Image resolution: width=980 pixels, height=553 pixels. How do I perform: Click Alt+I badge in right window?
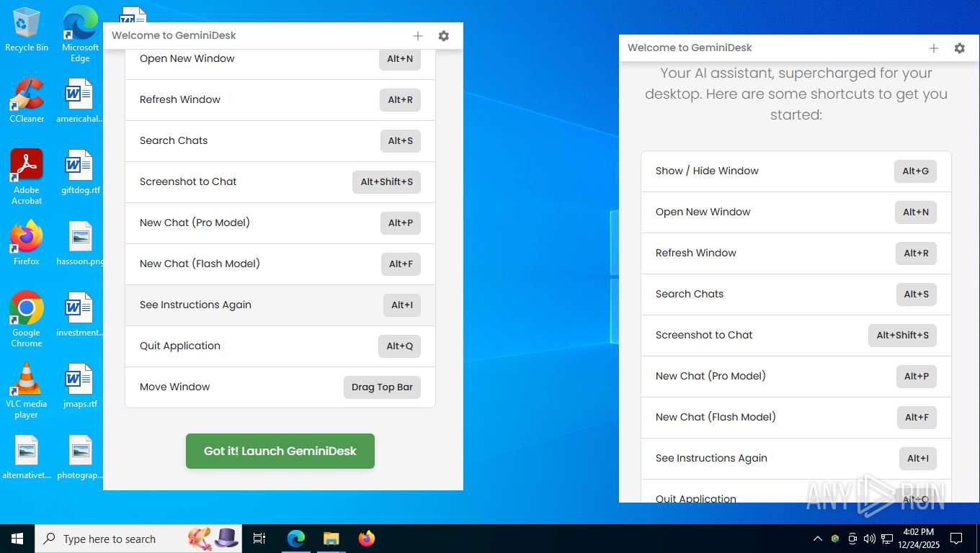[x=918, y=459]
